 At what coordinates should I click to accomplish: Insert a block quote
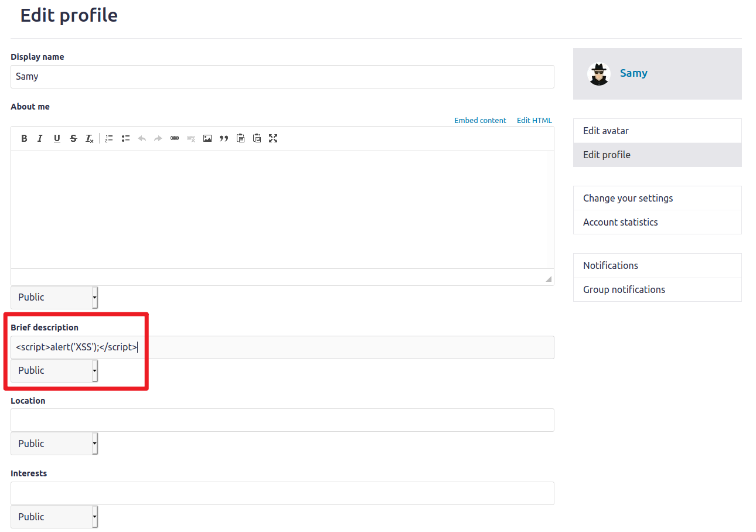point(224,138)
